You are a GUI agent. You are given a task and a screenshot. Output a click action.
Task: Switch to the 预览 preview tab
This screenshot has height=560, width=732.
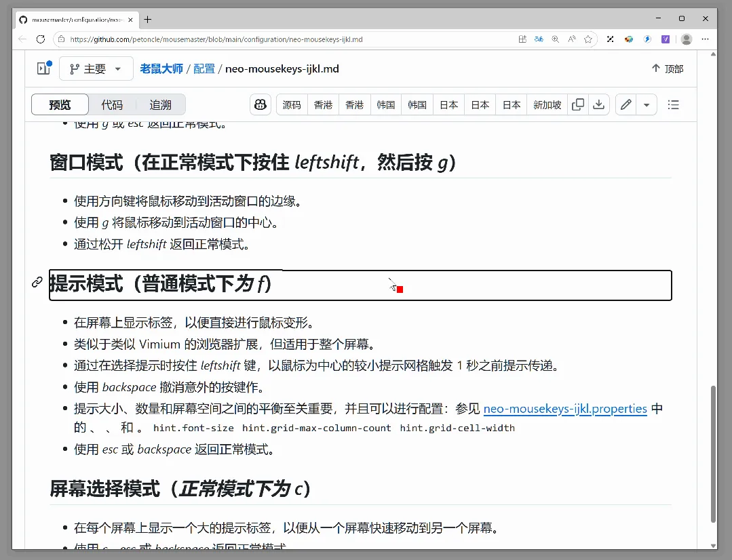tap(60, 104)
